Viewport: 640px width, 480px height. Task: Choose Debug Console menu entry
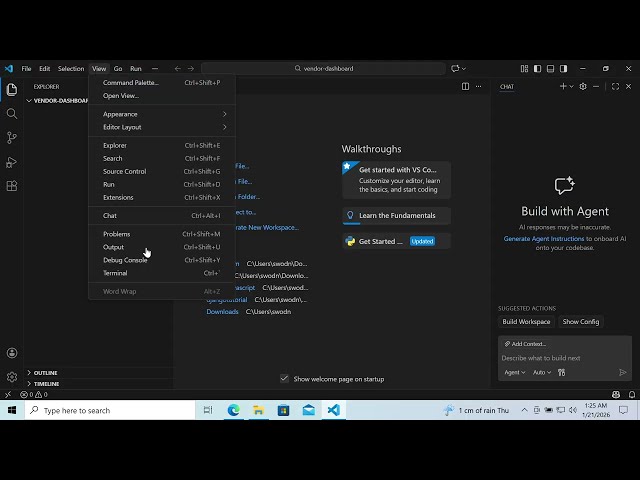click(x=162, y=260)
